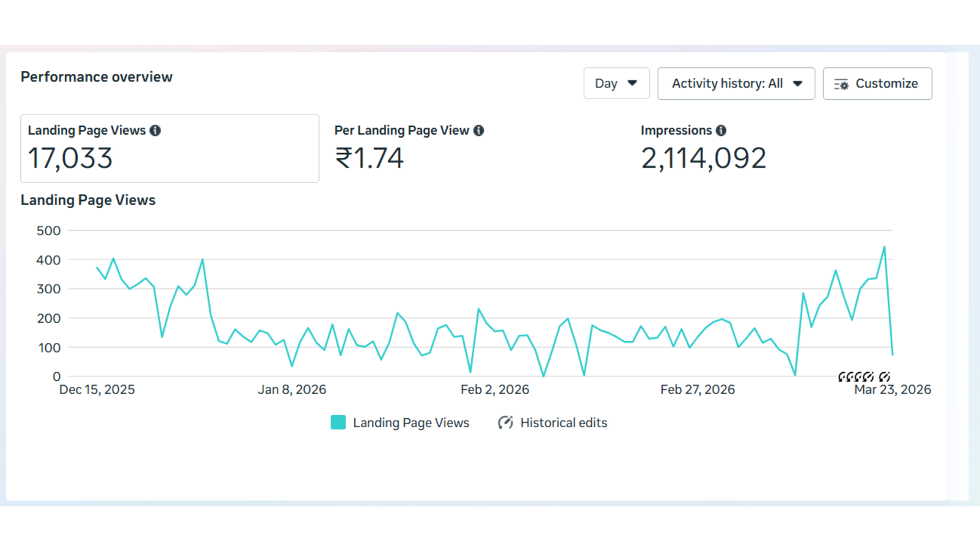Select the Landing Page Views metric card
This screenshot has width=980, height=551.
pyautogui.click(x=170, y=148)
